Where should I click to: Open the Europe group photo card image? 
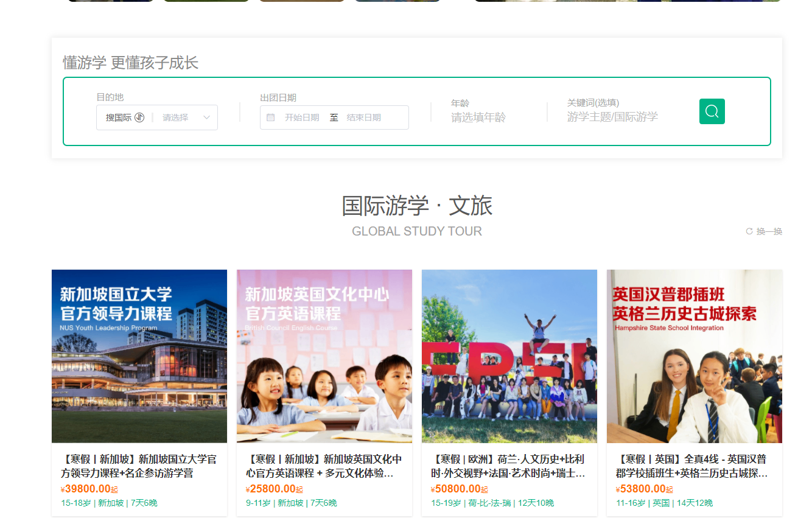tap(509, 356)
